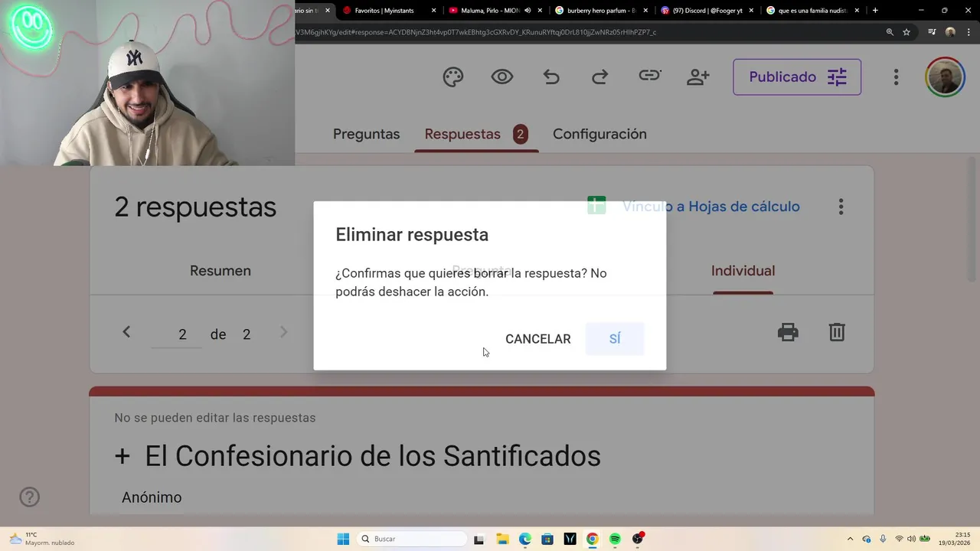Open the form's three-dot more menu
Screen dimensions: 980x551
click(896, 77)
